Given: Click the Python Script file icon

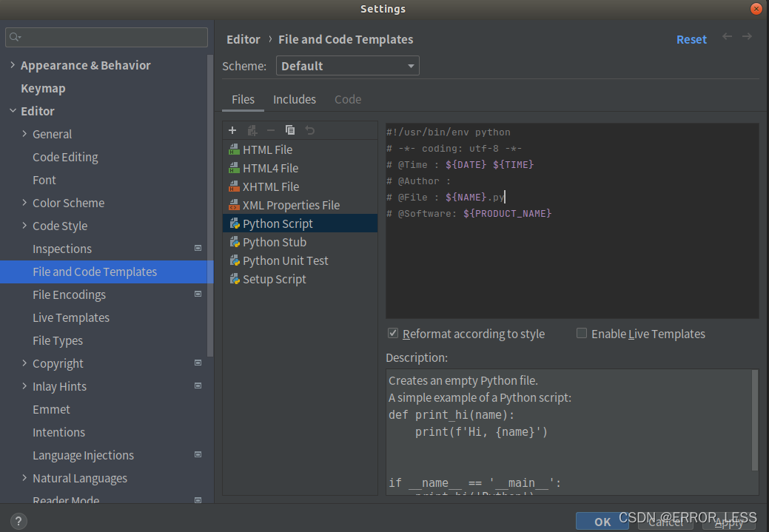Looking at the screenshot, I should (x=235, y=223).
